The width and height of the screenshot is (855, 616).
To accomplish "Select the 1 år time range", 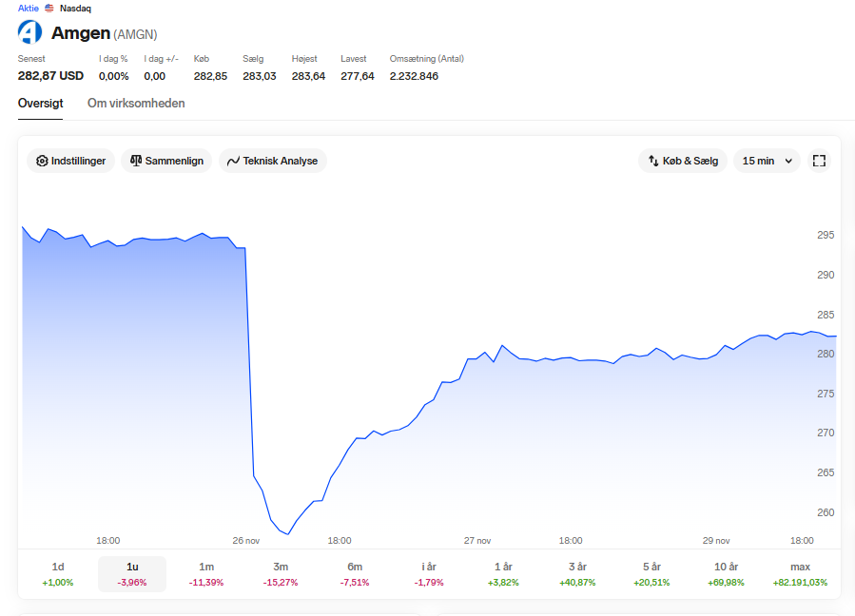I will pyautogui.click(x=503, y=574).
